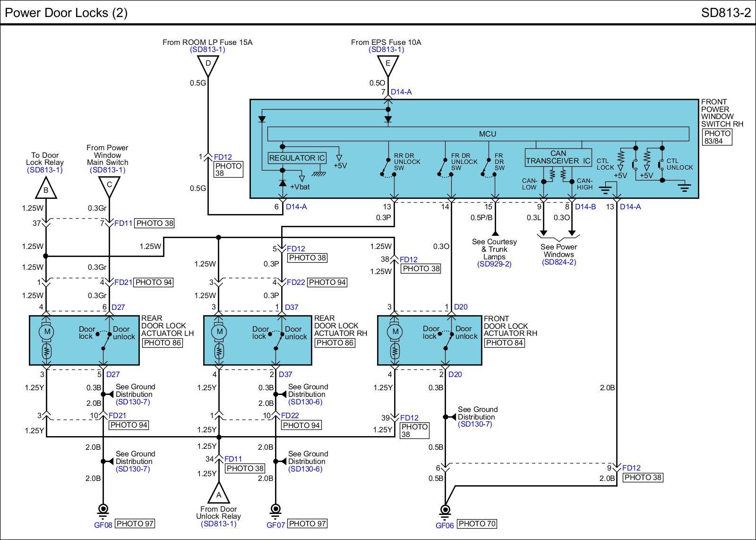Follow the SD813-1 link under From EPS Fuse 10A

pyautogui.click(x=387, y=50)
